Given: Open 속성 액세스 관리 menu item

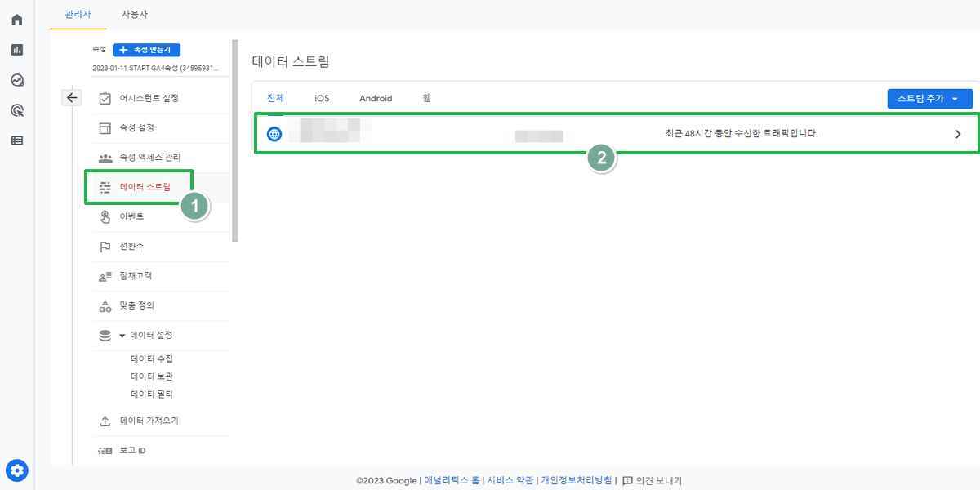Looking at the screenshot, I should point(150,158).
